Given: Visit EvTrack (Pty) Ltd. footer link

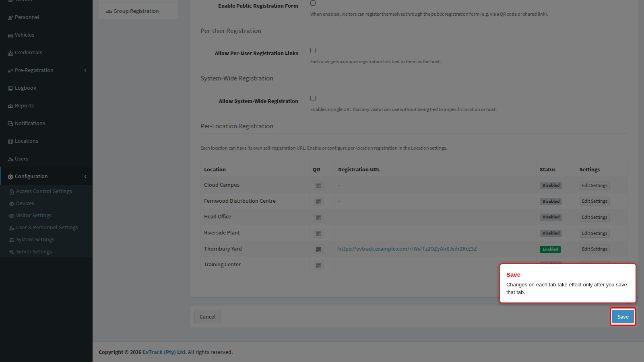Looking at the screenshot, I should 164,352.
